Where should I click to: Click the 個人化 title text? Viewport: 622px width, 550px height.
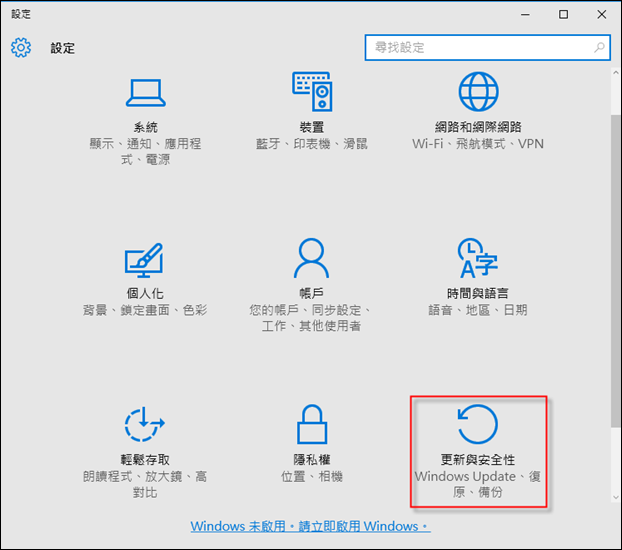point(145,294)
